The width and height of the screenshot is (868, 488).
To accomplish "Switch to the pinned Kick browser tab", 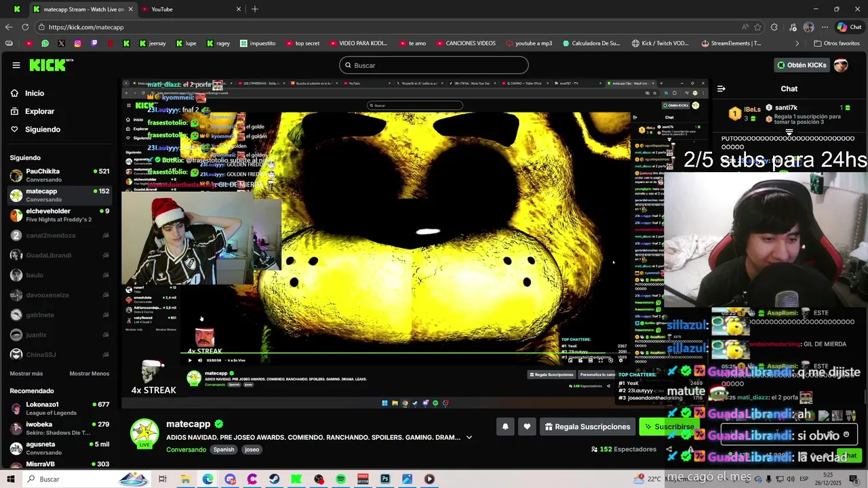I will pos(17,9).
